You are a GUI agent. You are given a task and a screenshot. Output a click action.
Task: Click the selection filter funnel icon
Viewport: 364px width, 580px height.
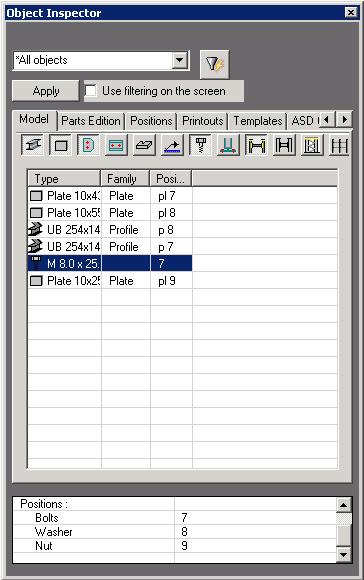(215, 64)
